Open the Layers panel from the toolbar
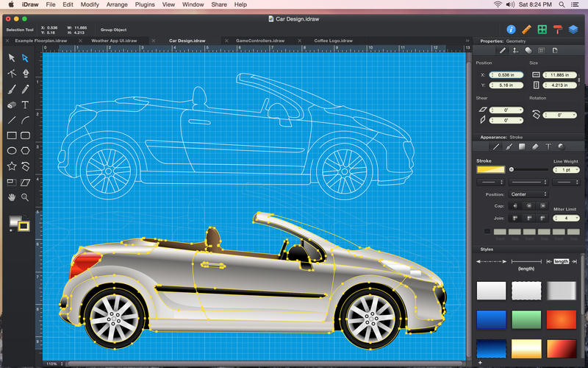The height and width of the screenshot is (368, 588). pyautogui.click(x=573, y=29)
